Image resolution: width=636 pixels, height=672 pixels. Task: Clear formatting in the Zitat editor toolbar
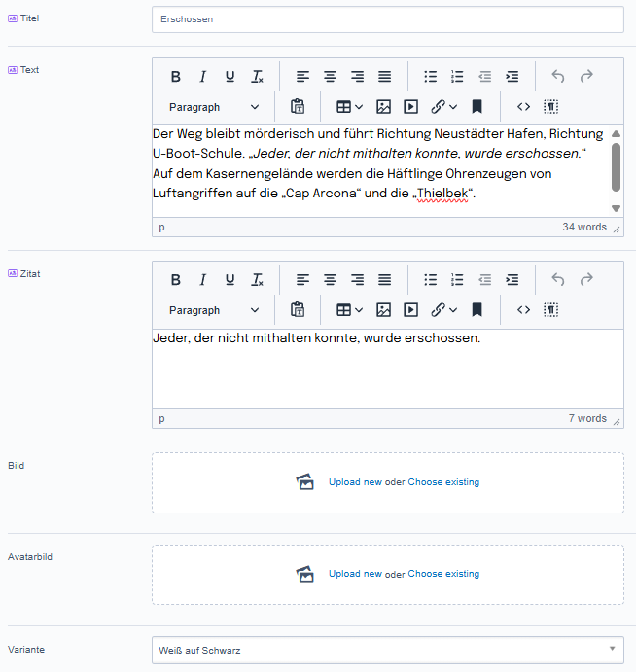click(x=257, y=280)
